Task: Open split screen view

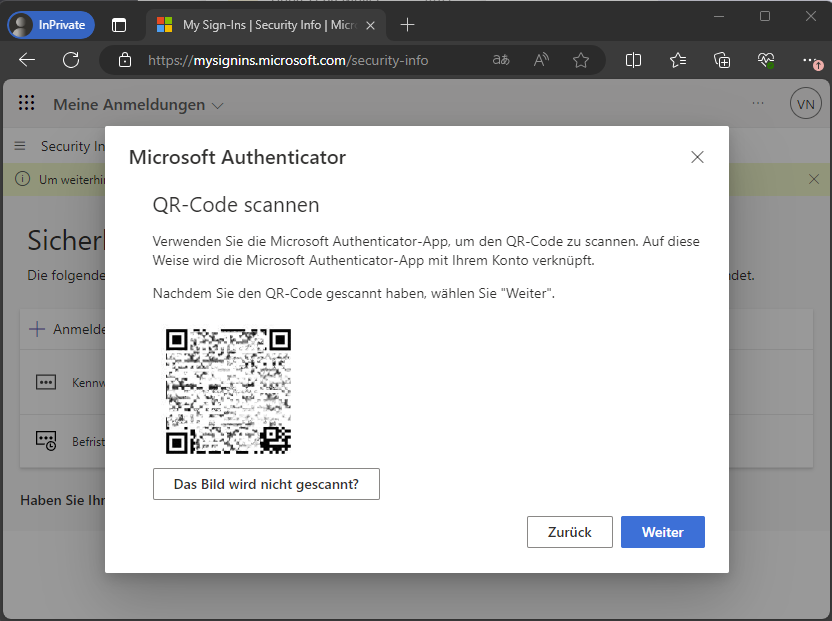Action: [x=633, y=60]
